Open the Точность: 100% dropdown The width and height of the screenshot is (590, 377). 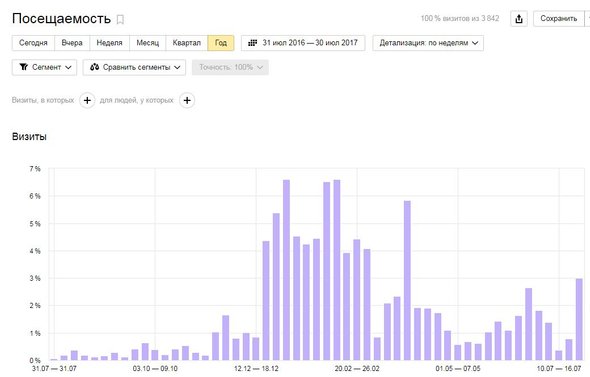[x=230, y=67]
